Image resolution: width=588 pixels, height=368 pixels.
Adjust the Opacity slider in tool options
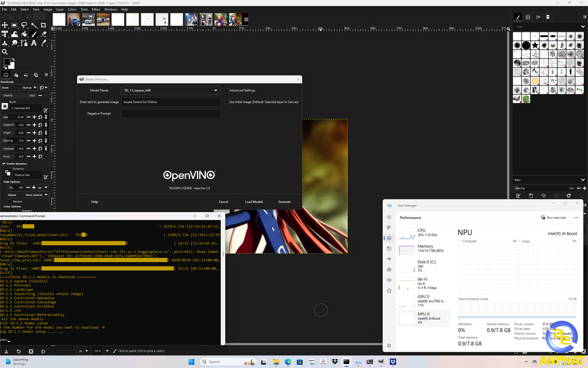click(19, 95)
